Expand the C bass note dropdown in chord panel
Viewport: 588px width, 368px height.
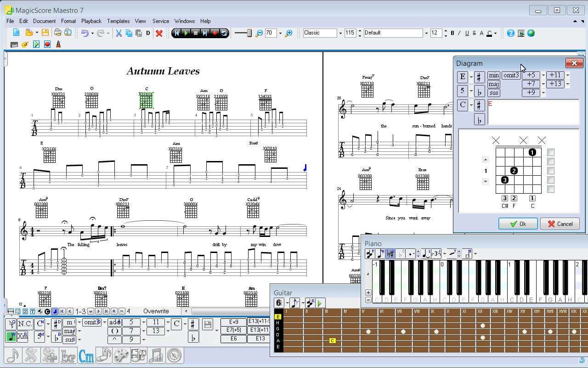[x=185, y=324]
